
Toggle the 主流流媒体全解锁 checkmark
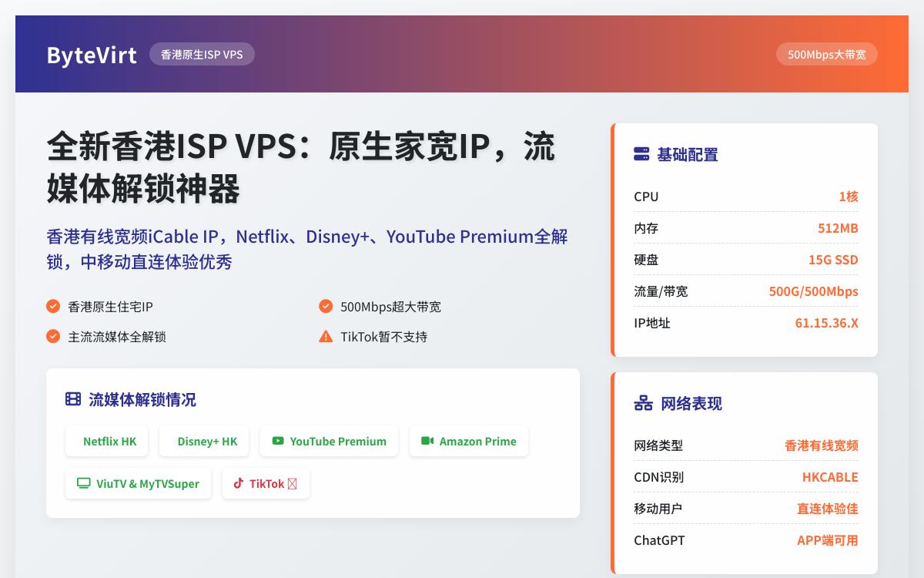click(53, 337)
